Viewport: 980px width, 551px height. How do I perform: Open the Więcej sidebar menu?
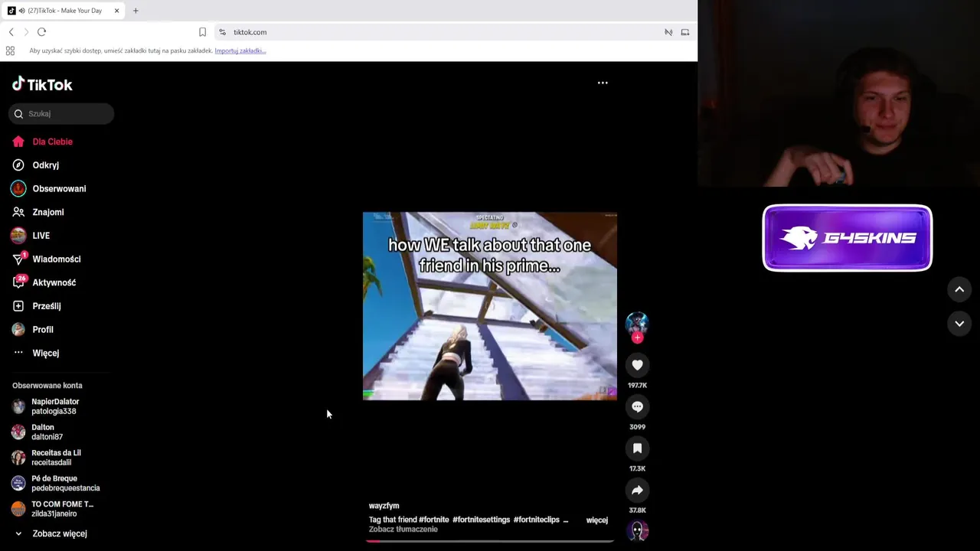(35, 353)
